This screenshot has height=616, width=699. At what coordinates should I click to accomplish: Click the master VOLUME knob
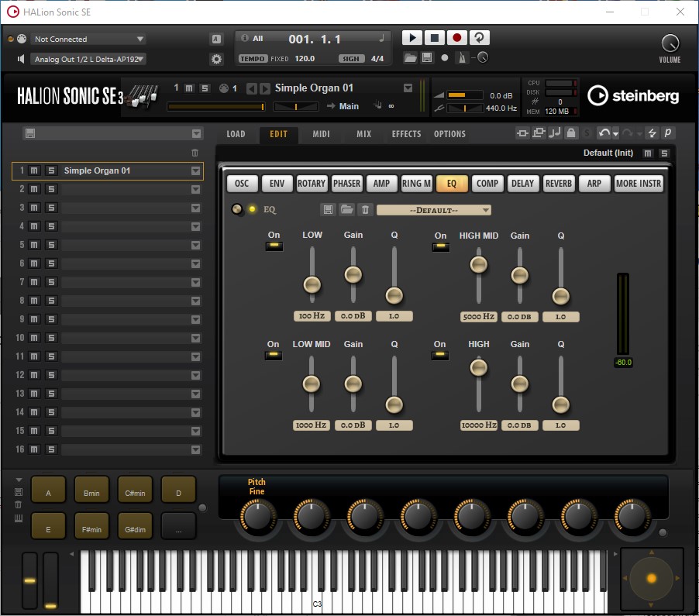click(x=670, y=43)
